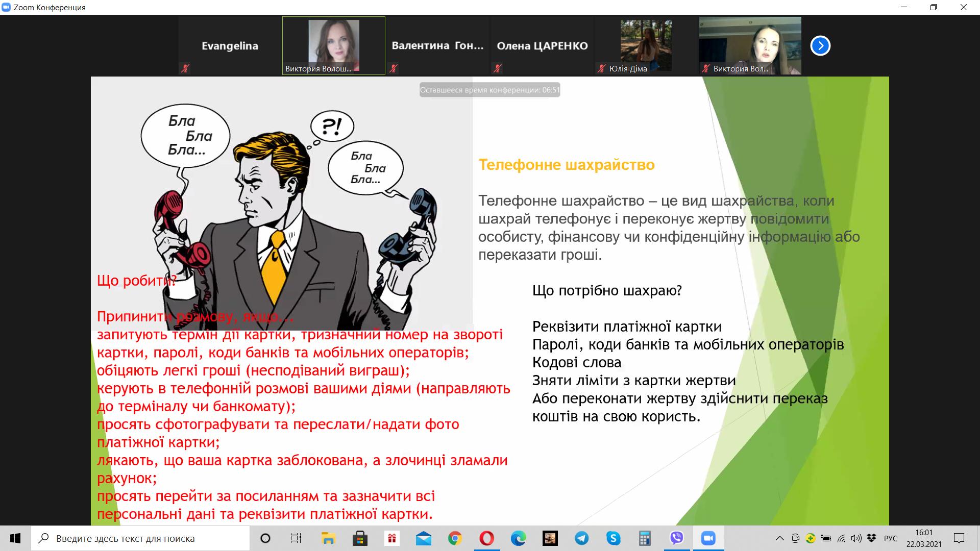Select the highlighted Виктория Волош video tile
Viewport: 980px width, 551px height.
(x=334, y=46)
